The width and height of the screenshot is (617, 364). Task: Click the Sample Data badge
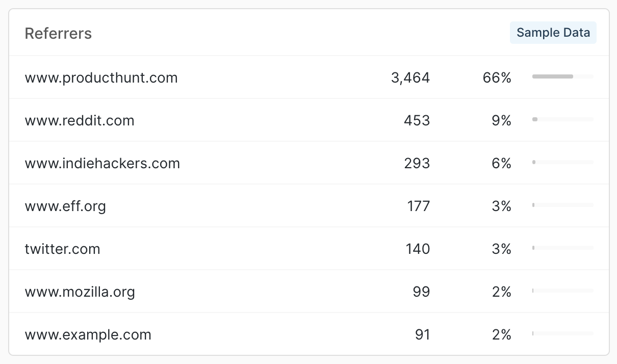(x=553, y=33)
